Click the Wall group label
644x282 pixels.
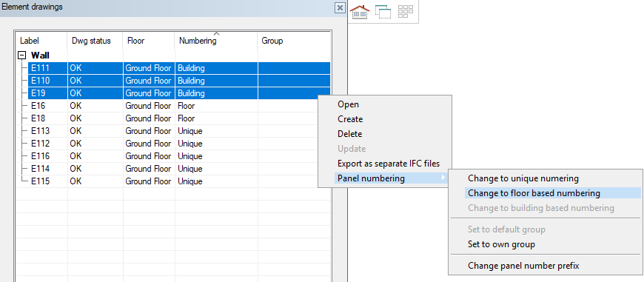(40, 56)
